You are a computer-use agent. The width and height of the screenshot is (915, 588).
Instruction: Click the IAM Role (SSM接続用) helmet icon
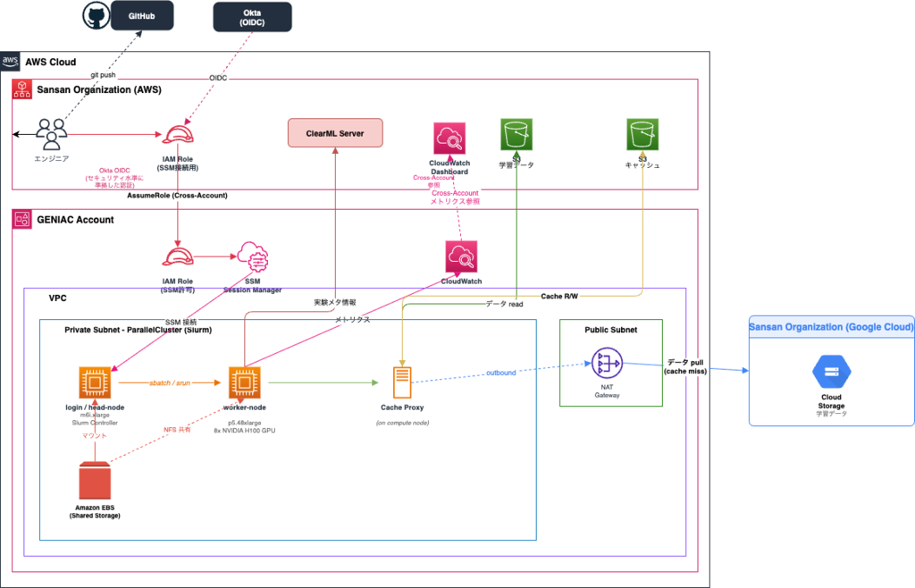(178, 135)
